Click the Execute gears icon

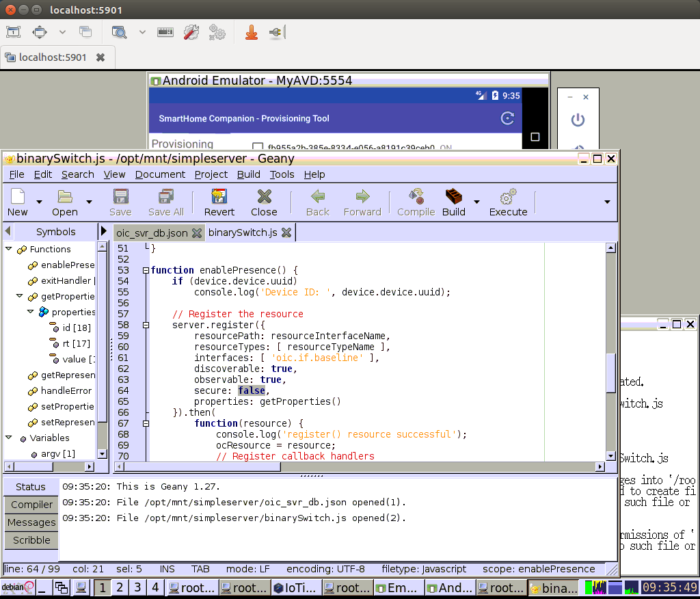click(x=508, y=197)
